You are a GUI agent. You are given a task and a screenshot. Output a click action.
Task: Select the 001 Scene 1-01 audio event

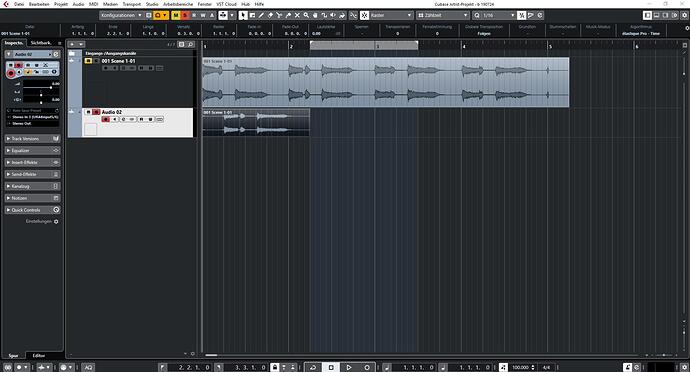385,82
